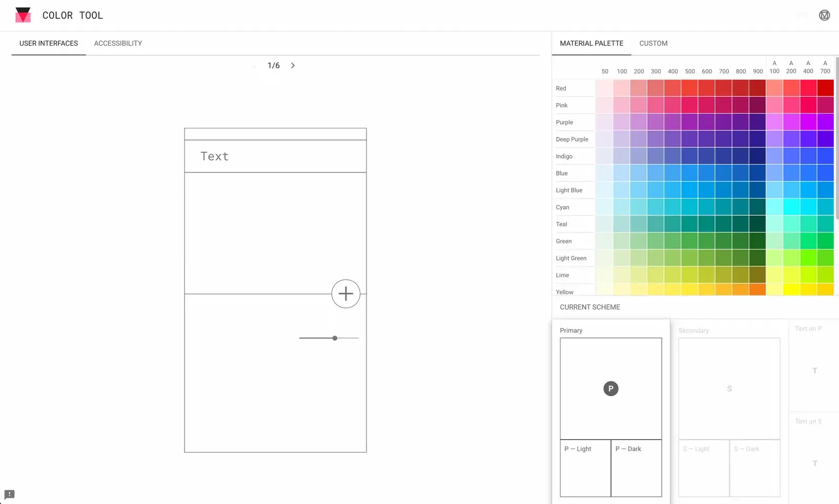Click the Text heading in the preview

click(x=214, y=156)
